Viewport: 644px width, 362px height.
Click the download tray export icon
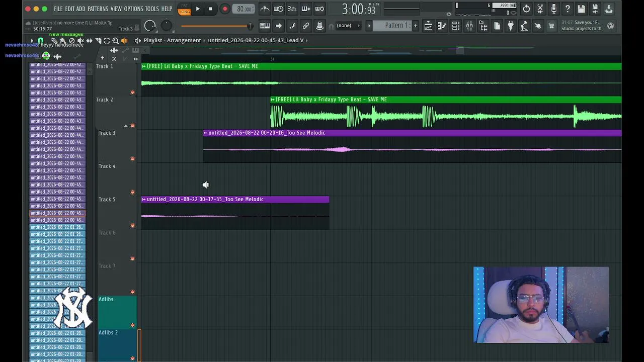[x=609, y=9]
